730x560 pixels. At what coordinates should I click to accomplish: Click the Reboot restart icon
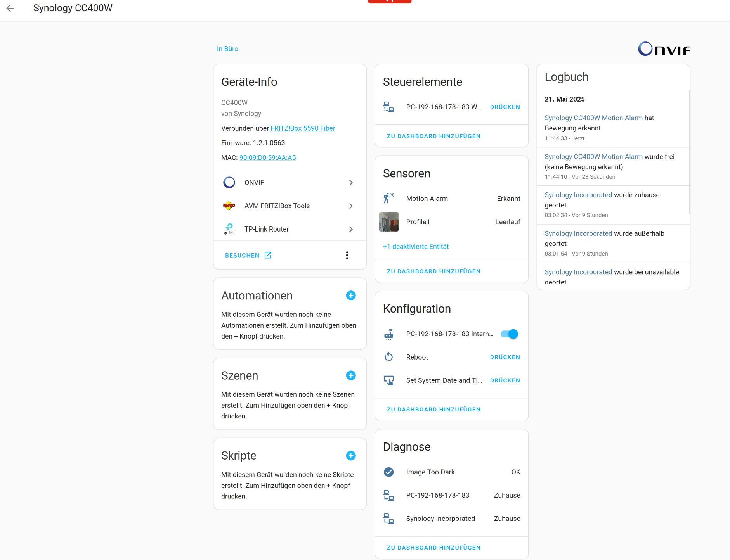click(389, 357)
